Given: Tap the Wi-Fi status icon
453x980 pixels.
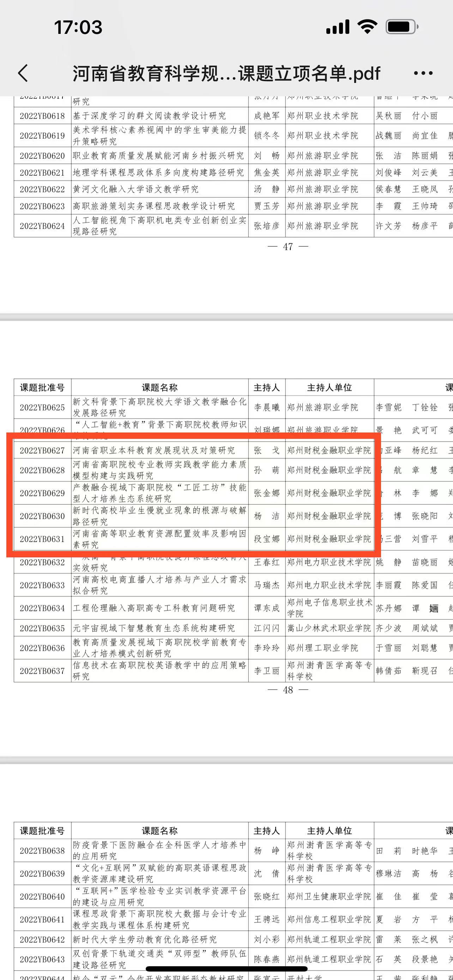Looking at the screenshot, I should click(367, 26).
